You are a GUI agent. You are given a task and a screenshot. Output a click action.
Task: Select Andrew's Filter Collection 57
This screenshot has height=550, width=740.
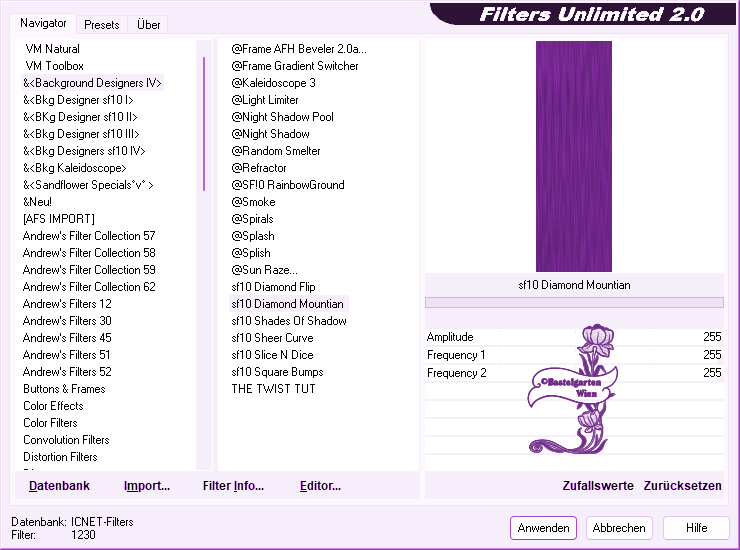89,236
